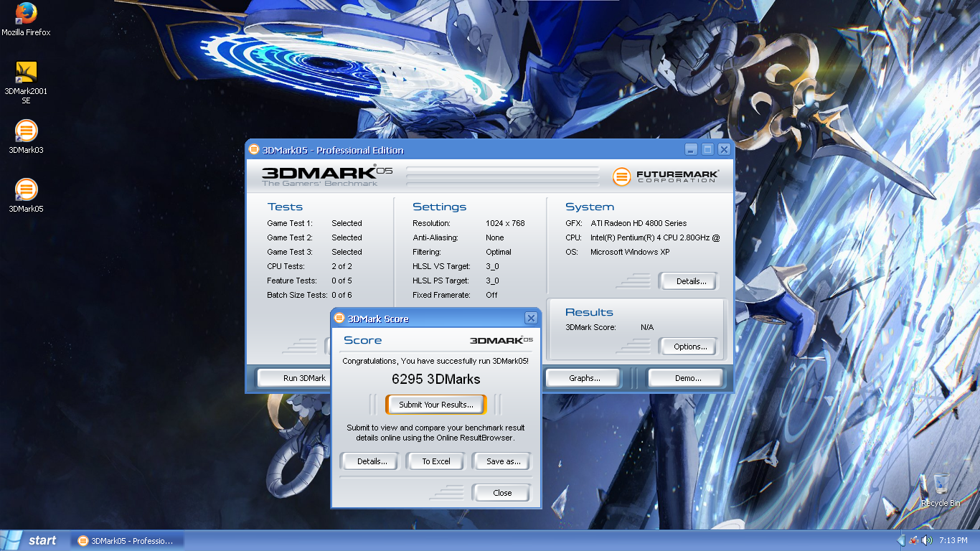The image size is (980, 551).
Task: Click the 6295 3DMarks score text
Action: [436, 379]
